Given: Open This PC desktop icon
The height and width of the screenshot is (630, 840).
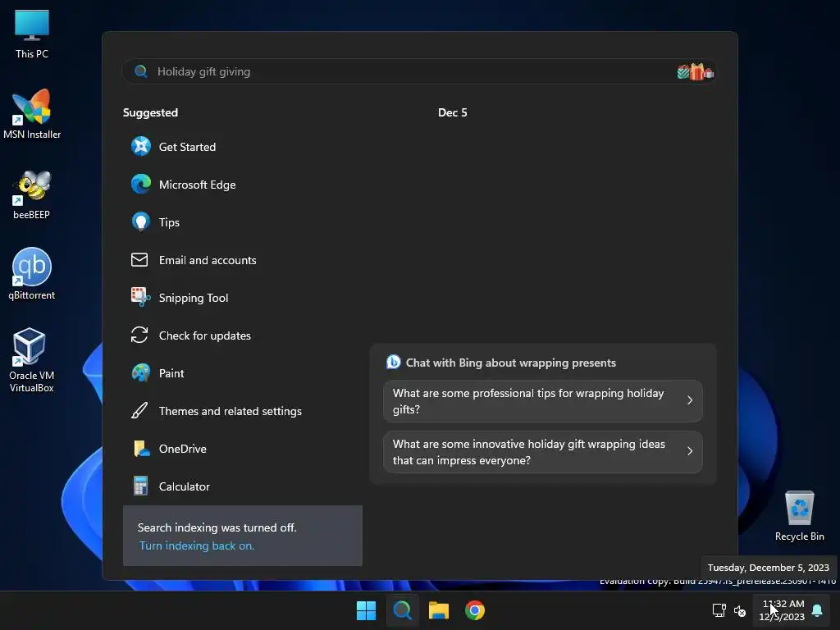Looking at the screenshot, I should tap(32, 34).
